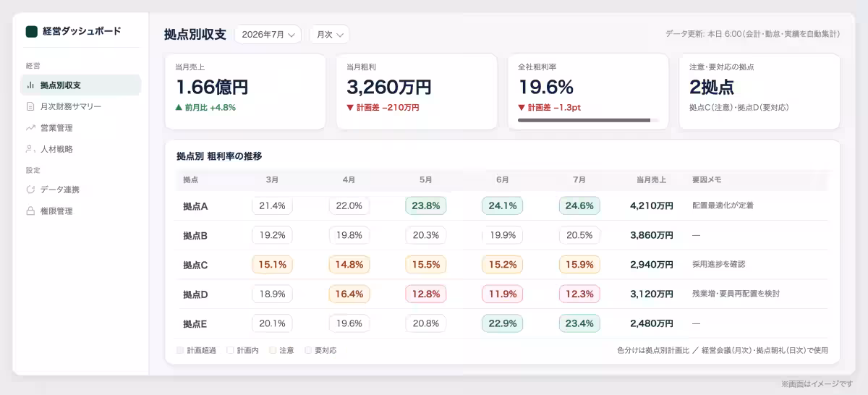Click the person icon beside 人材戦略
Screen dimensions: 868x395
(x=30, y=149)
